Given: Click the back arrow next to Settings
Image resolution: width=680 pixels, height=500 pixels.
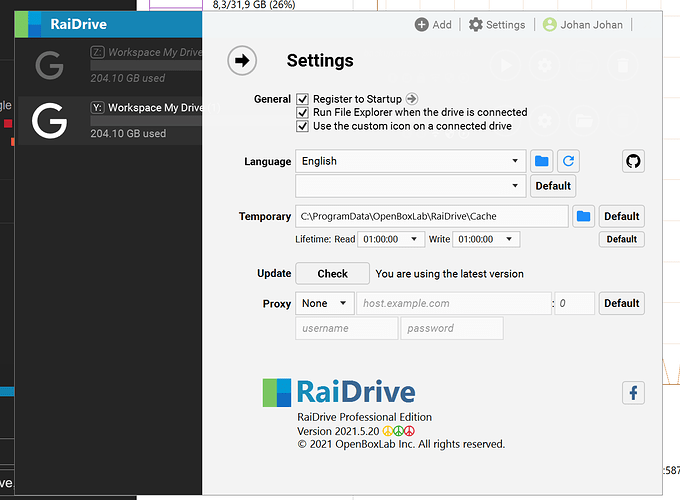Looking at the screenshot, I should coord(241,61).
